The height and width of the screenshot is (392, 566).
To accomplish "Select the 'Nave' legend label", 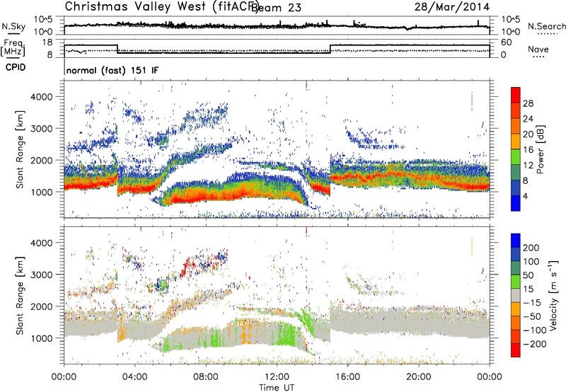I will tap(538, 49).
